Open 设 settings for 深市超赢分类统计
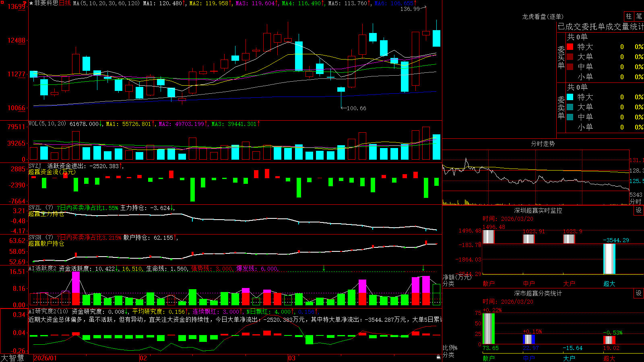 [x=638, y=293]
